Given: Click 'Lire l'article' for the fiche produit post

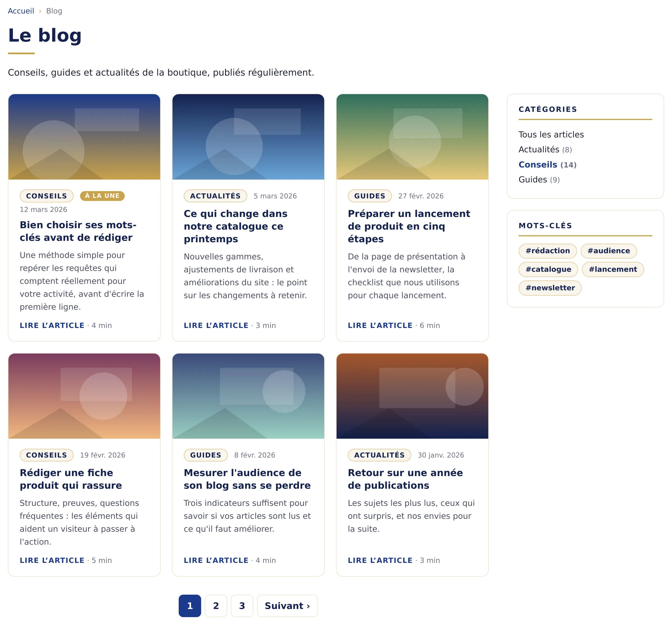Looking at the screenshot, I should 52,560.
